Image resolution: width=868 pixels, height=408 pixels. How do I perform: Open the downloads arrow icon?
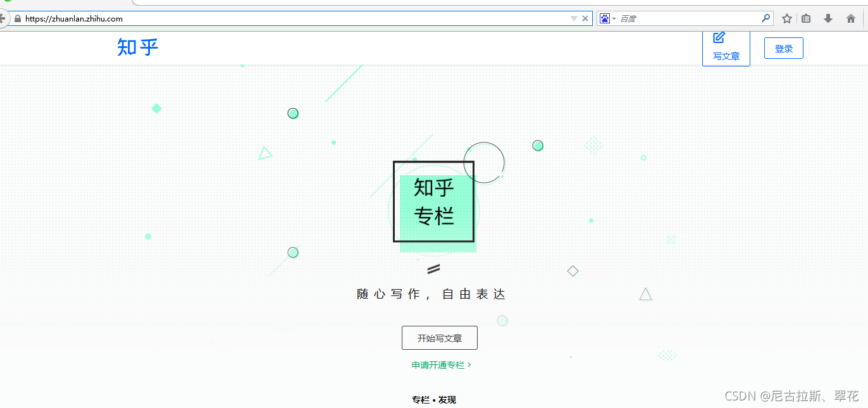point(828,19)
